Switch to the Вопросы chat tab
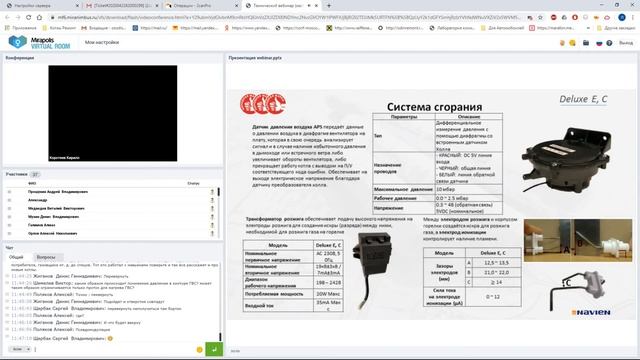The height and width of the screenshot is (360, 640). point(46,257)
